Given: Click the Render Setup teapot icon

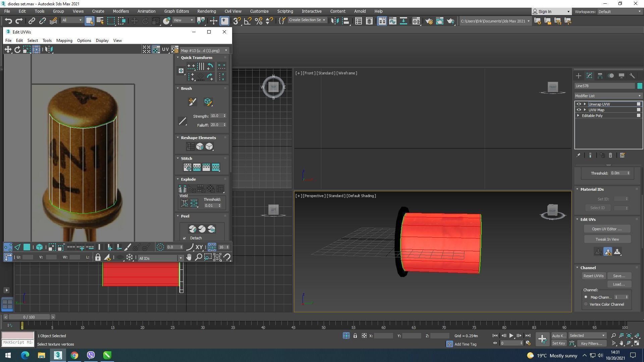Looking at the screenshot, I should 429,21.
